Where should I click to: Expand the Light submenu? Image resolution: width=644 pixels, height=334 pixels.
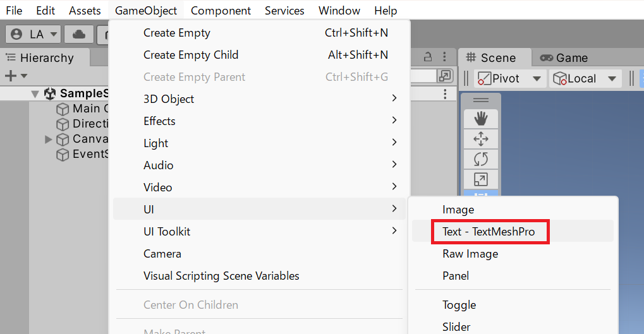point(259,143)
